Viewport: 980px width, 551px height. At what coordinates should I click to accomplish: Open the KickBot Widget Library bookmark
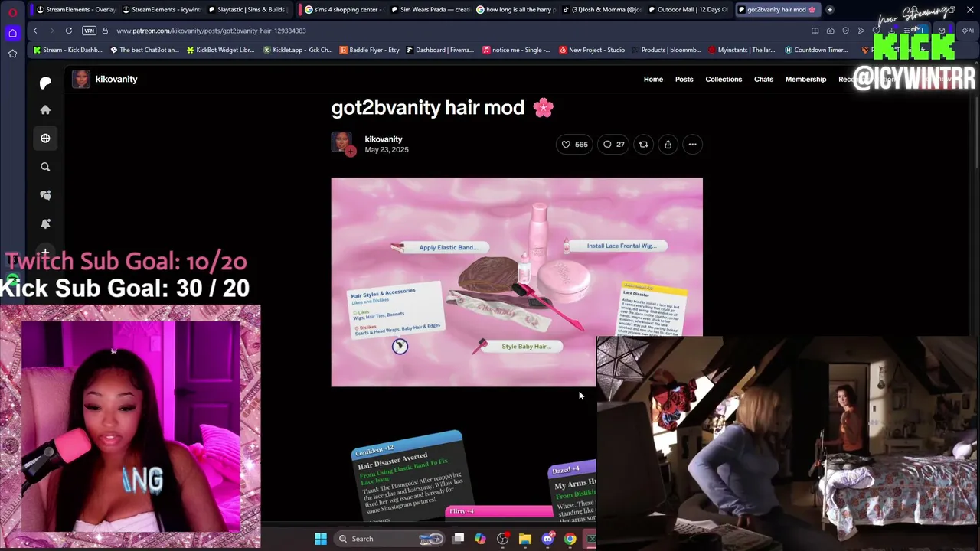click(220, 50)
